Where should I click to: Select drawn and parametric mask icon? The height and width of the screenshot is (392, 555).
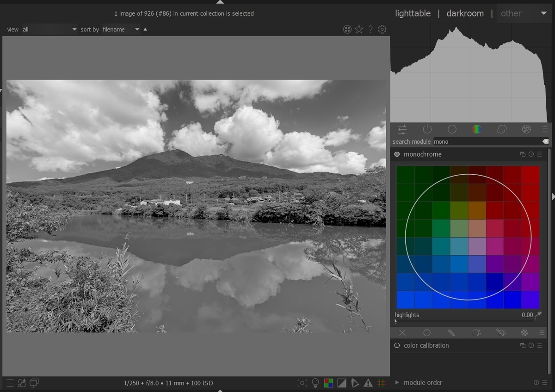pyautogui.click(x=500, y=333)
